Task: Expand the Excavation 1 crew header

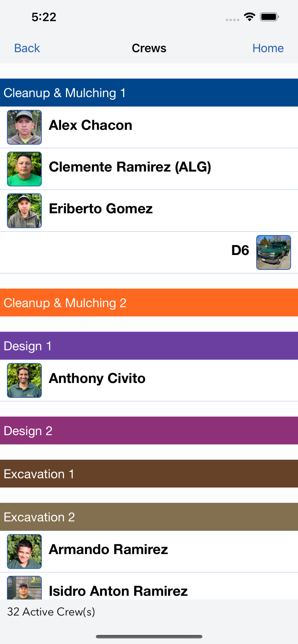Action: click(x=149, y=474)
